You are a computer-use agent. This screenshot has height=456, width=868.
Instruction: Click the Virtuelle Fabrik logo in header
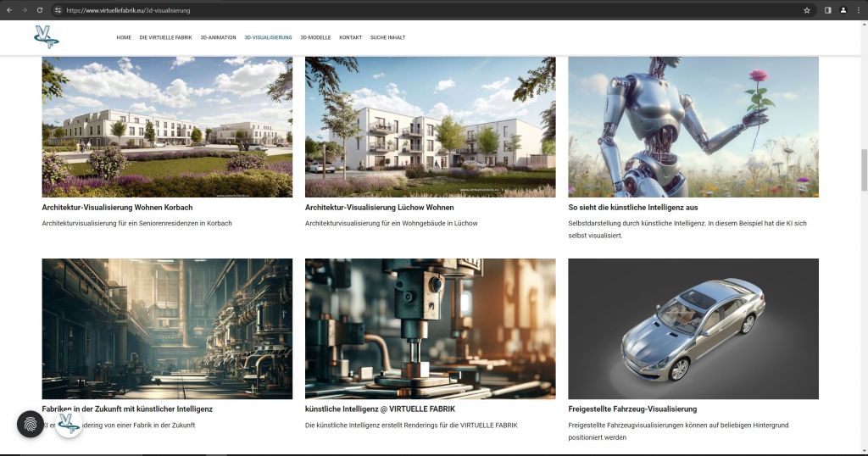46,37
